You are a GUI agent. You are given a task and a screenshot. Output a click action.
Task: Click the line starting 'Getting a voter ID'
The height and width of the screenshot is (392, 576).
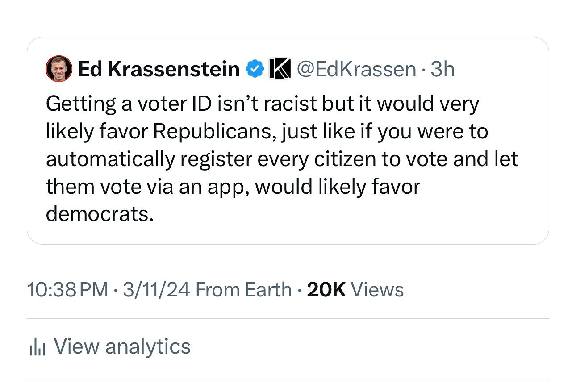pos(262,104)
